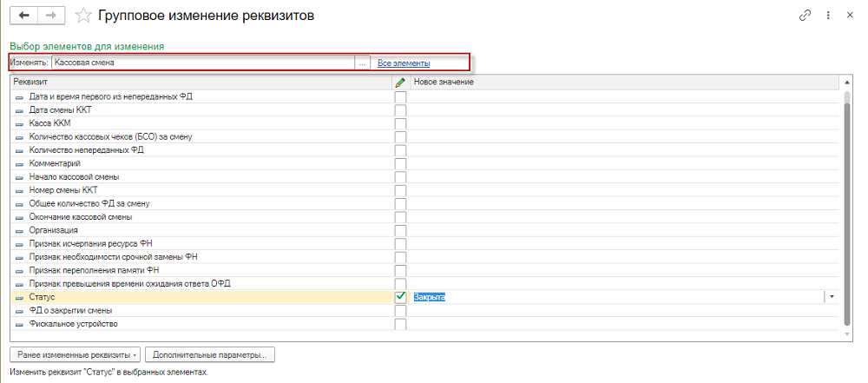The width and height of the screenshot is (868, 383).
Task: Open selection with the Изменять ellipsis button
Action: (363, 63)
